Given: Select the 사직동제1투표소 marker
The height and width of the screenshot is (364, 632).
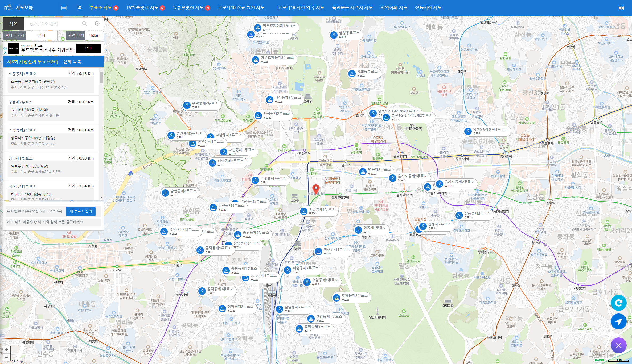Looking at the screenshot, I should pos(285,99).
